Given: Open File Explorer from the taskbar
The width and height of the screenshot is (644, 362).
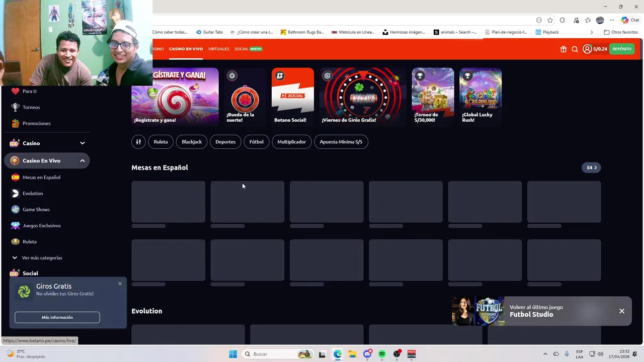Looking at the screenshot, I should click(x=352, y=354).
